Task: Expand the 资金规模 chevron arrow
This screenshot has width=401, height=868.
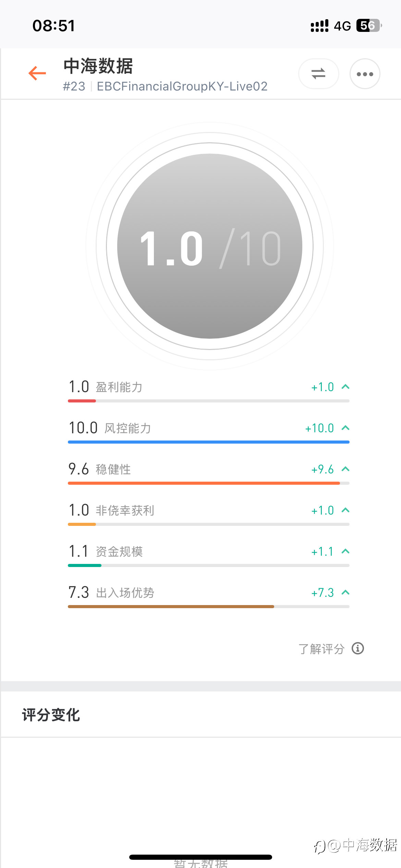Action: click(345, 551)
